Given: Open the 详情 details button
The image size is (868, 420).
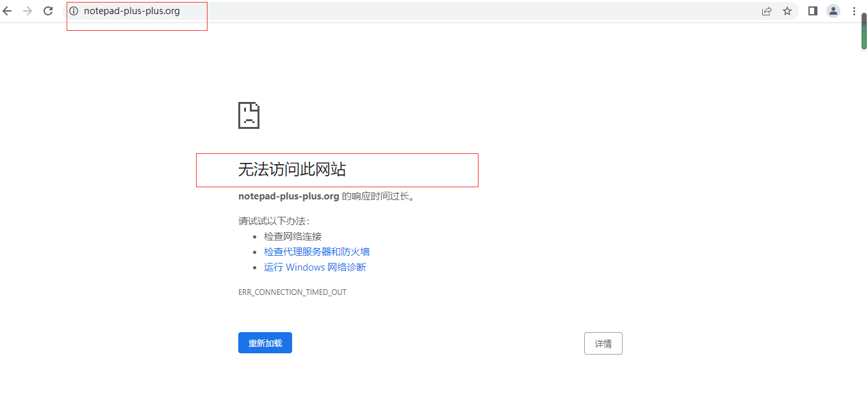Looking at the screenshot, I should click(x=603, y=343).
